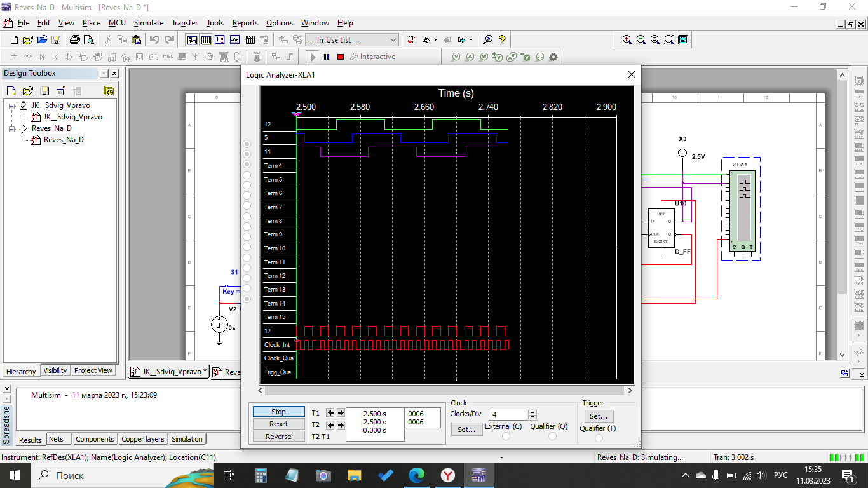Pause the running simulation
868x488 pixels.
coord(327,57)
